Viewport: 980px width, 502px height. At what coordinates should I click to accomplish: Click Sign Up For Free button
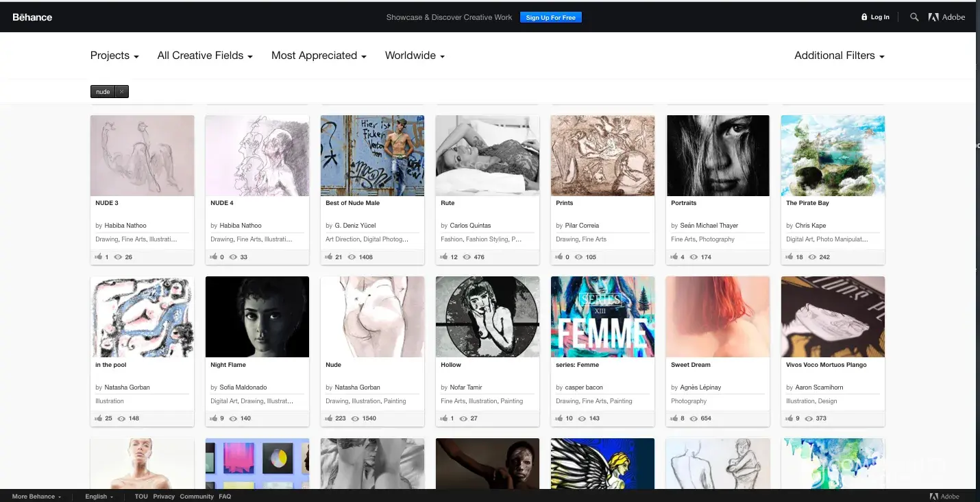551,17
